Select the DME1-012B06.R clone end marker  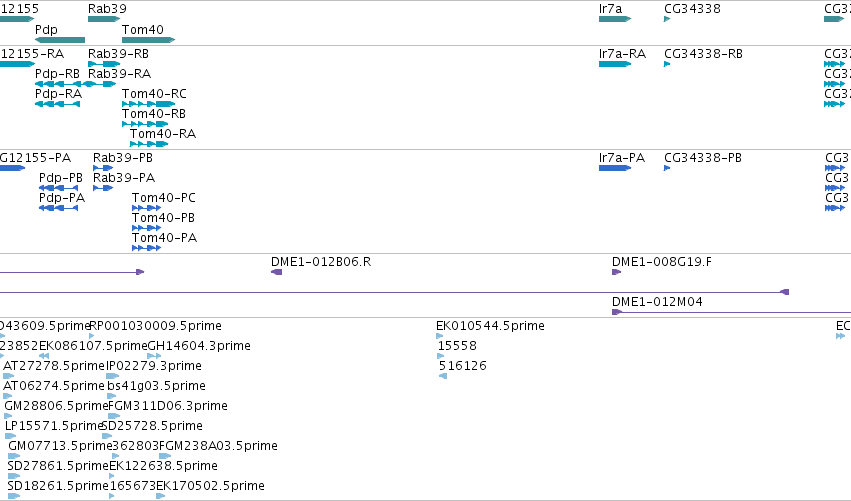(x=276, y=272)
